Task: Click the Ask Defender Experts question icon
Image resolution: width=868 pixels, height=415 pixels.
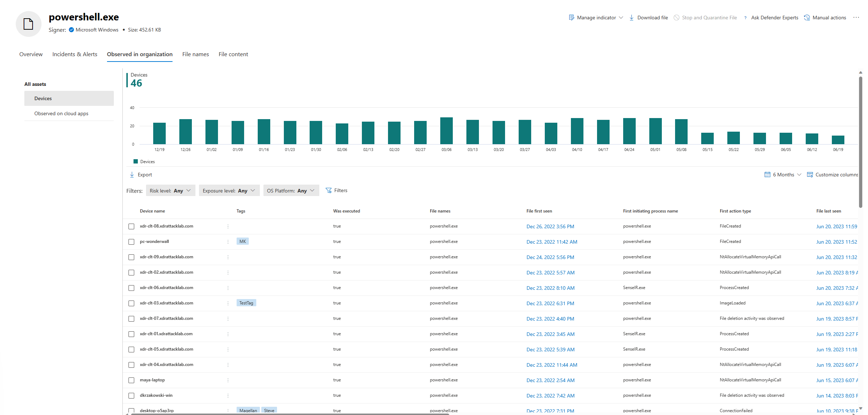Action: (x=745, y=18)
